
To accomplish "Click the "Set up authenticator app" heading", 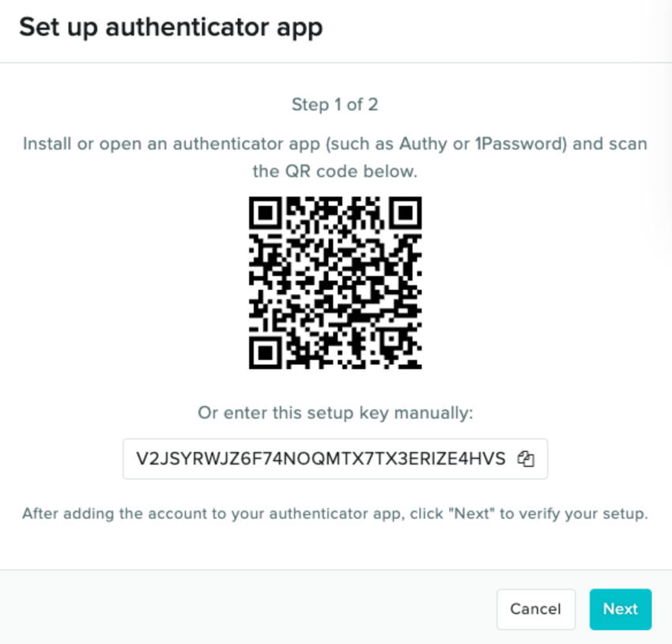I will 171,28.
